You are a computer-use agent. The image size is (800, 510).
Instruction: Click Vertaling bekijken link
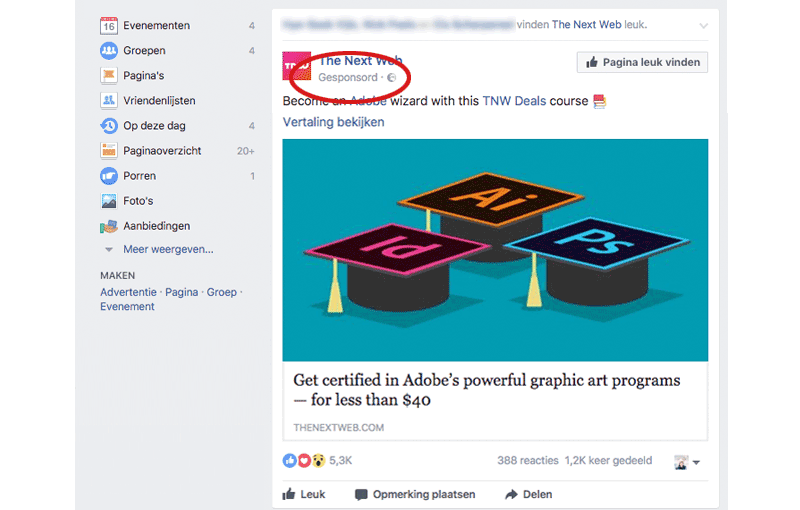pos(334,122)
